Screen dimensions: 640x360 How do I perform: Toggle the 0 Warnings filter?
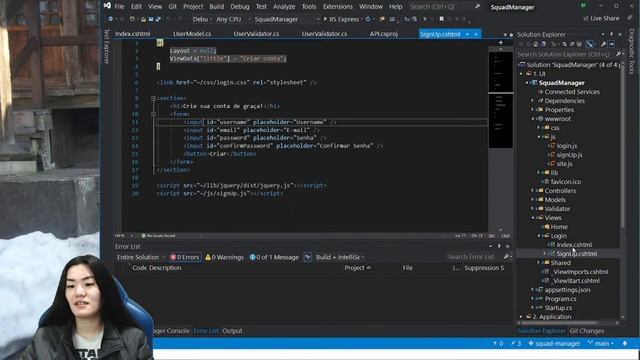point(224,257)
